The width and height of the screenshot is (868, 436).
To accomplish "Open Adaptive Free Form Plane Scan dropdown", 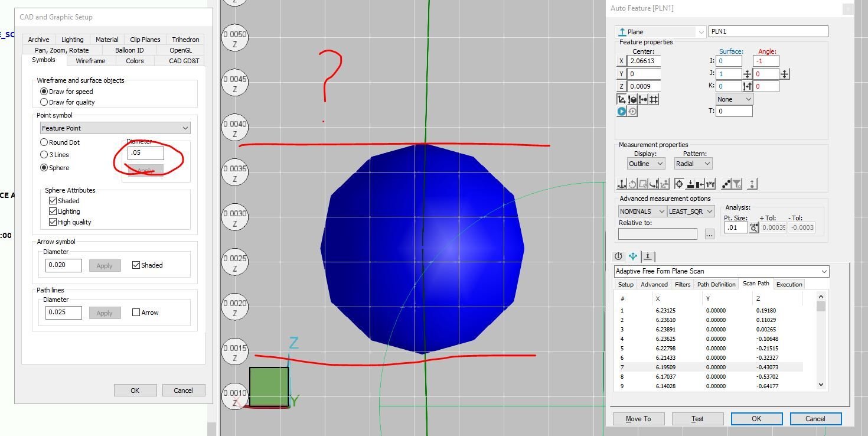I will (722, 271).
